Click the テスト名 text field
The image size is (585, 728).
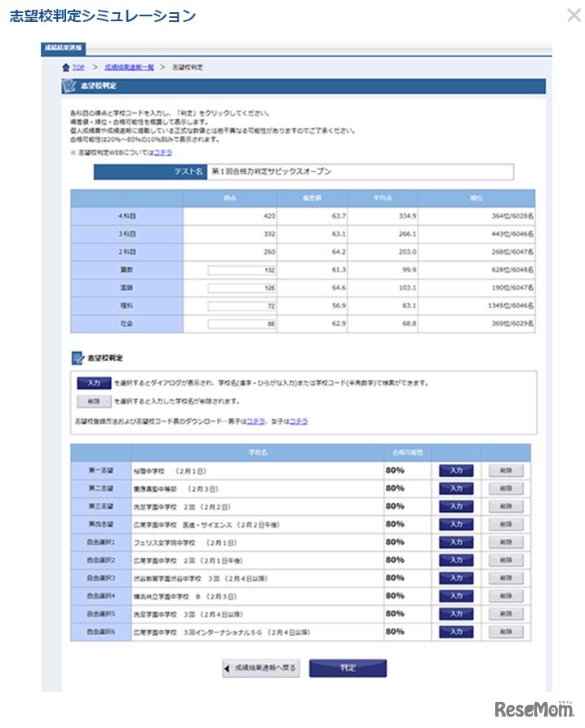click(361, 172)
